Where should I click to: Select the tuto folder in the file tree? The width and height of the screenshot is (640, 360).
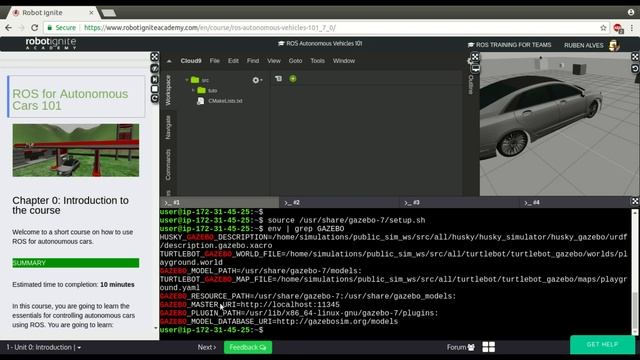pos(207,90)
